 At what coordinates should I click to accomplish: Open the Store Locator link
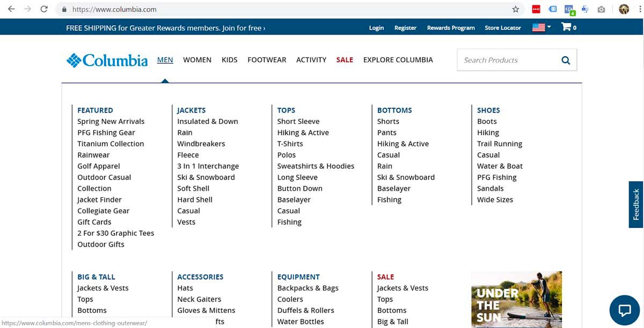pyautogui.click(x=503, y=27)
